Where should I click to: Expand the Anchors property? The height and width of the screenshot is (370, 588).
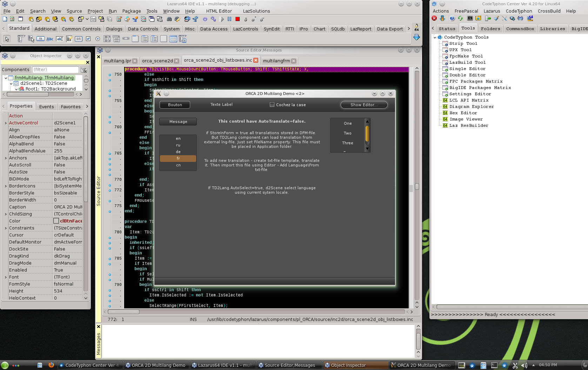6,158
